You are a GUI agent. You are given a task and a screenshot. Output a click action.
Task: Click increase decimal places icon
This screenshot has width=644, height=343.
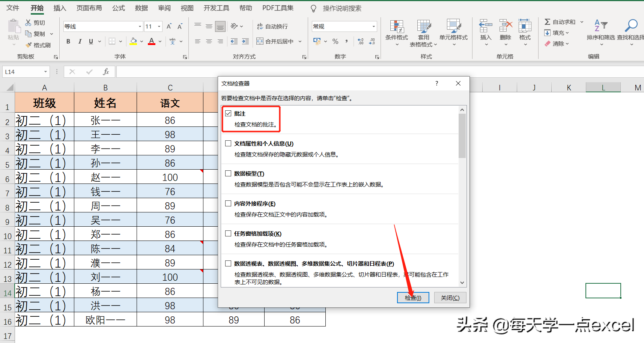coord(361,41)
